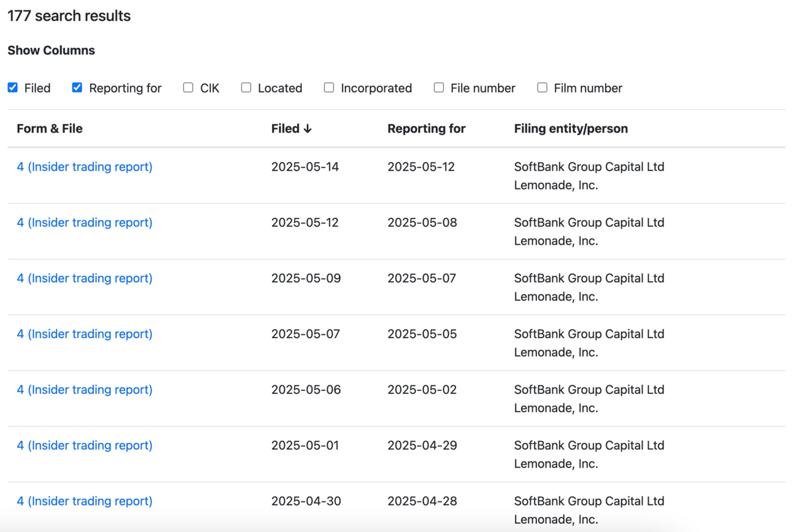This screenshot has height=532, width=793.
Task: Sort by the Filed column arrow
Action: [308, 129]
